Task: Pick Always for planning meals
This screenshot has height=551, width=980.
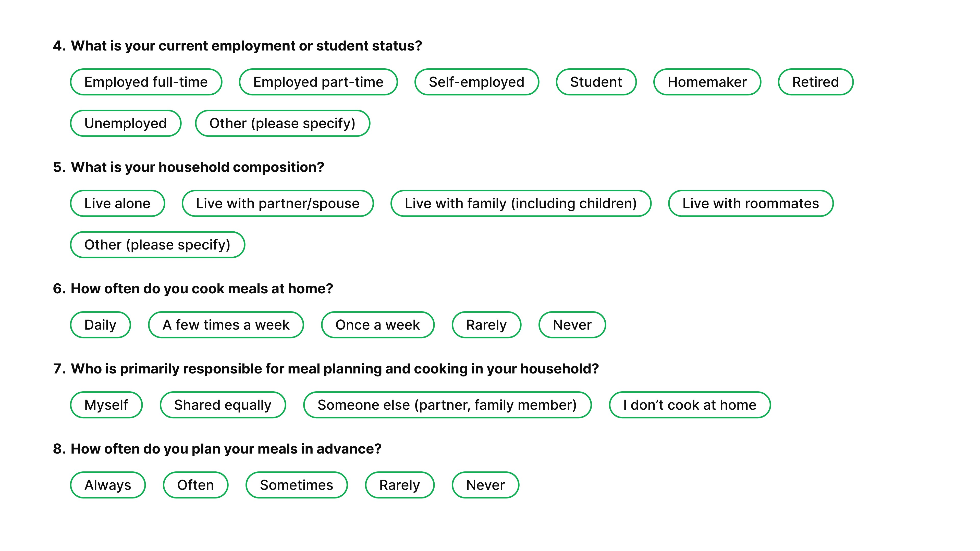Action: [x=108, y=485]
